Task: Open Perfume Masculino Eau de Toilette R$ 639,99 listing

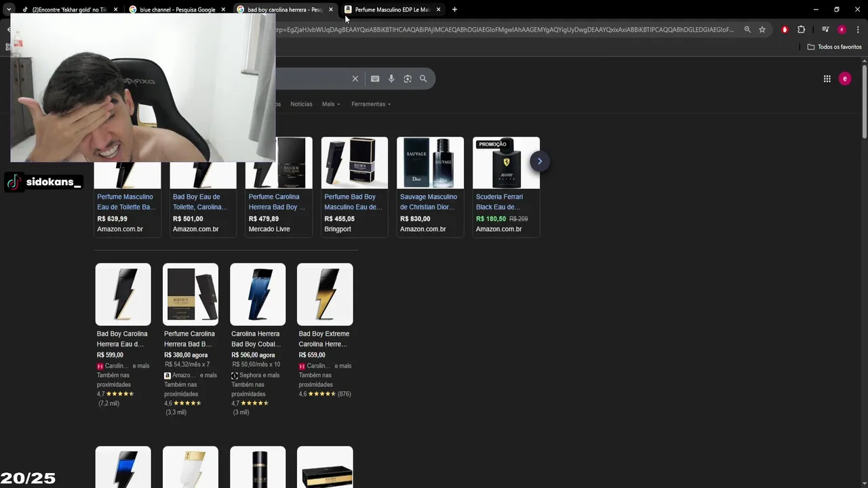Action: click(127, 202)
